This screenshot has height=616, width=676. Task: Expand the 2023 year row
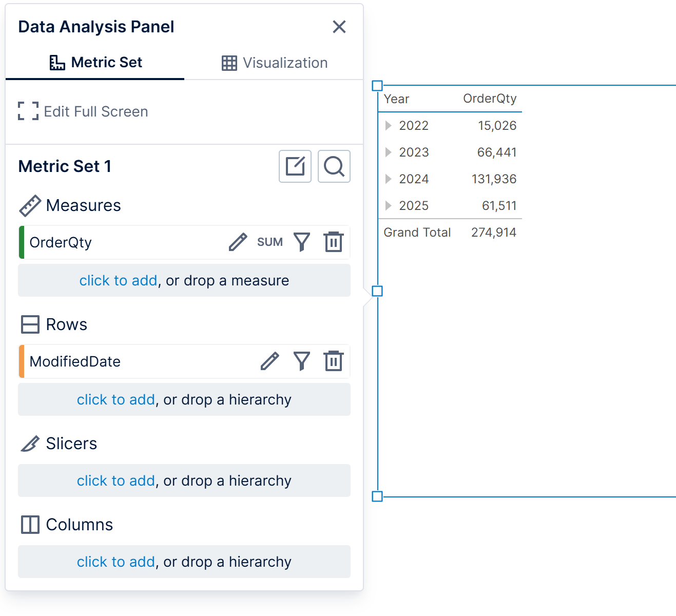pos(388,152)
